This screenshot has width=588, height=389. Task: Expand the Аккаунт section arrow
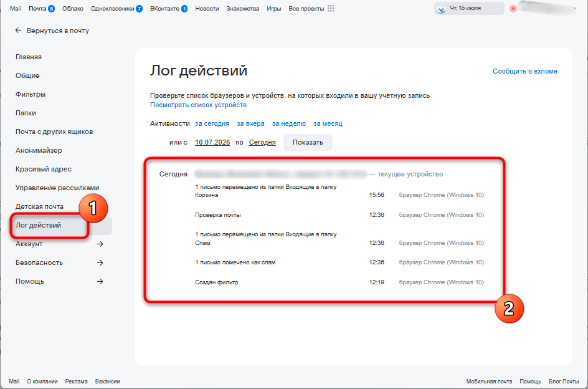[100, 244]
